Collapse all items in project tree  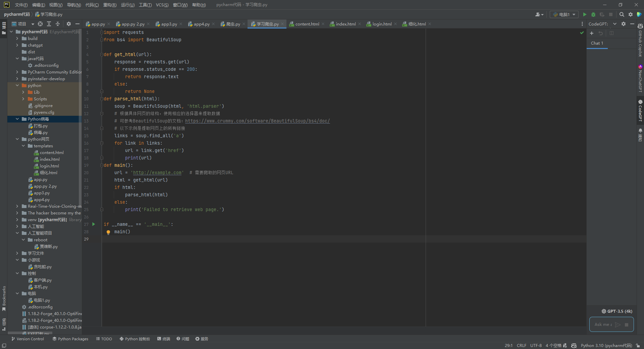click(58, 24)
